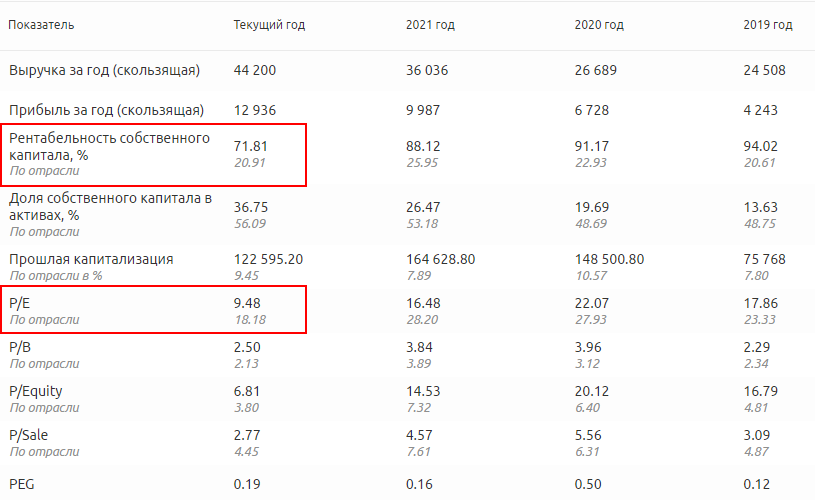Open the "Прибыль за год (скользящая)" row label

pyautogui.click(x=106, y=110)
